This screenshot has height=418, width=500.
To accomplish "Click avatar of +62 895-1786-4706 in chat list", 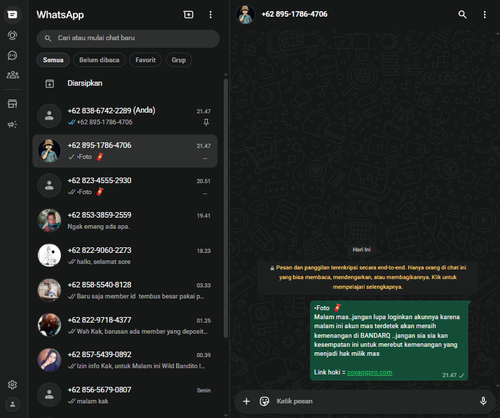I will click(x=49, y=151).
